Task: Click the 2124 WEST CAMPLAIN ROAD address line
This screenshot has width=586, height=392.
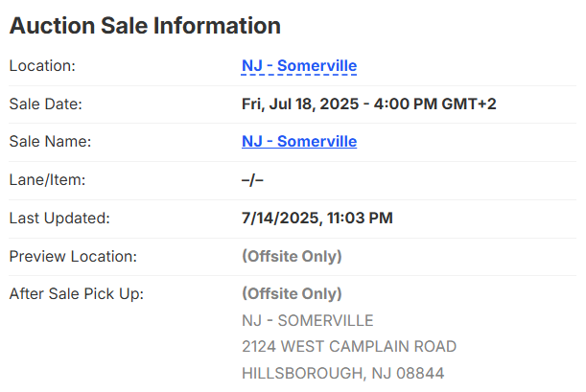Action: pyautogui.click(x=349, y=346)
